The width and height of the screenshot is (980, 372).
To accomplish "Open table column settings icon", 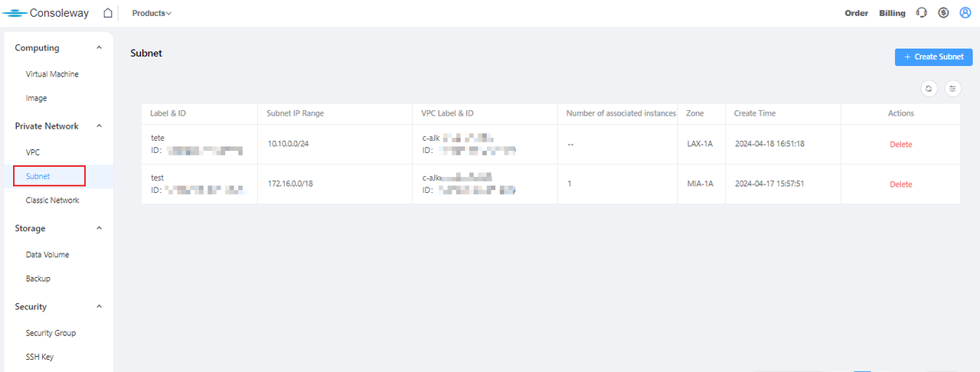I will tap(952, 89).
